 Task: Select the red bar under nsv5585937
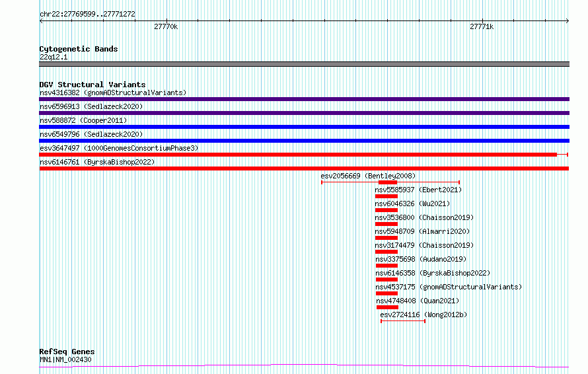pos(386,196)
